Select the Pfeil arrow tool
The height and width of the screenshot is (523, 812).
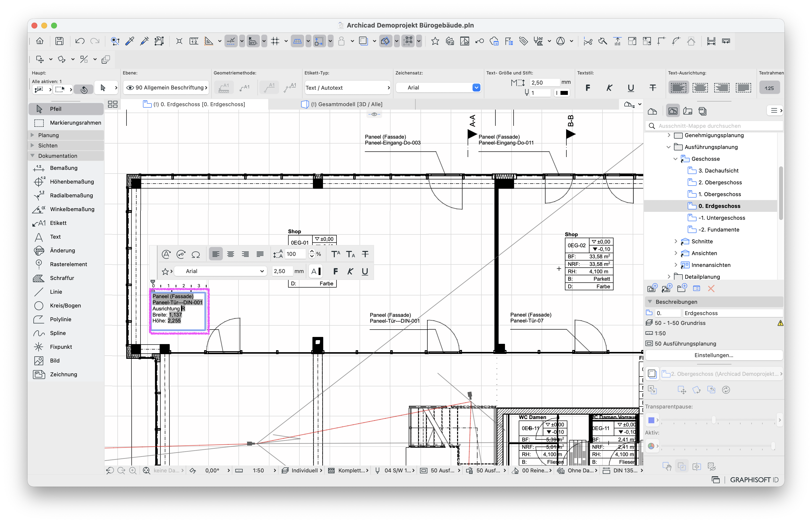(66, 109)
